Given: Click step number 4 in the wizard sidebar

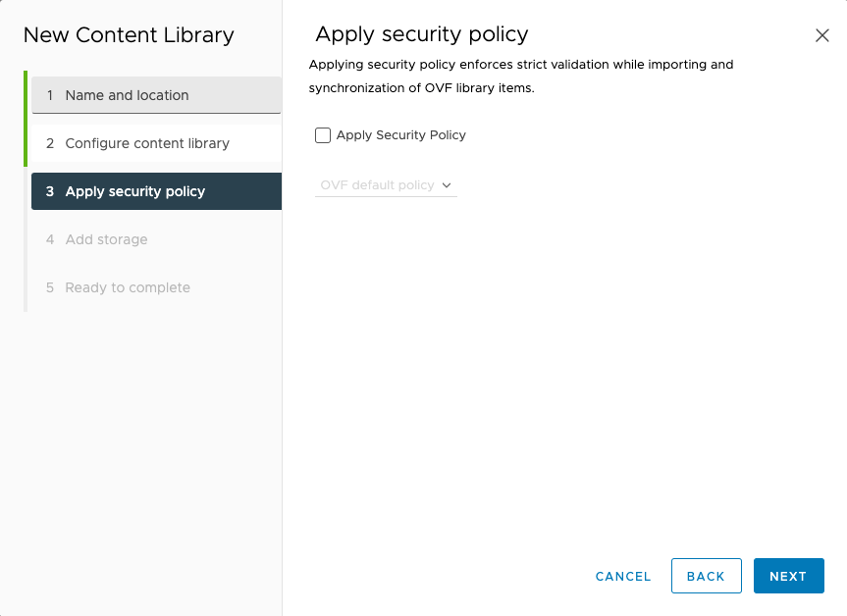Looking at the screenshot, I should click(50, 239).
